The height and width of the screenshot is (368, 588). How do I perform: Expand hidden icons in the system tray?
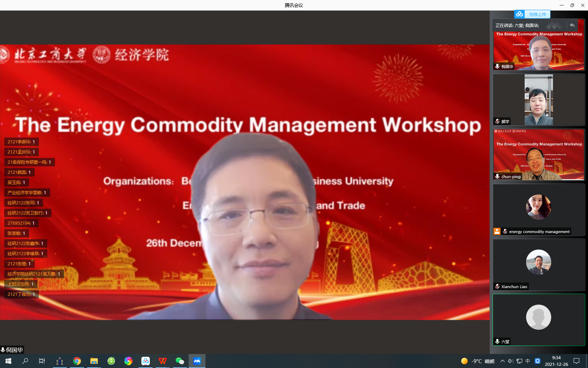pyautogui.click(x=502, y=361)
